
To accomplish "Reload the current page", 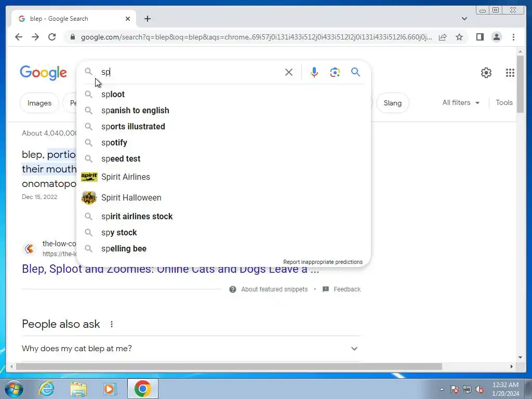I will pos(52,37).
